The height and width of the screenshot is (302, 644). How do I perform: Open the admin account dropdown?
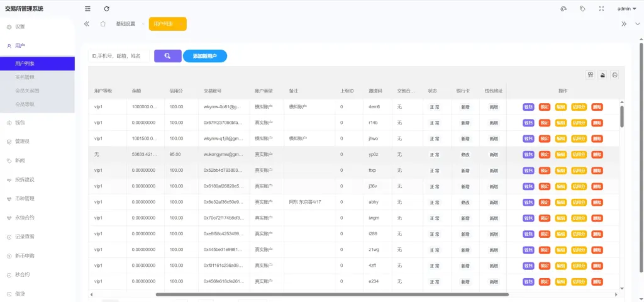[627, 9]
